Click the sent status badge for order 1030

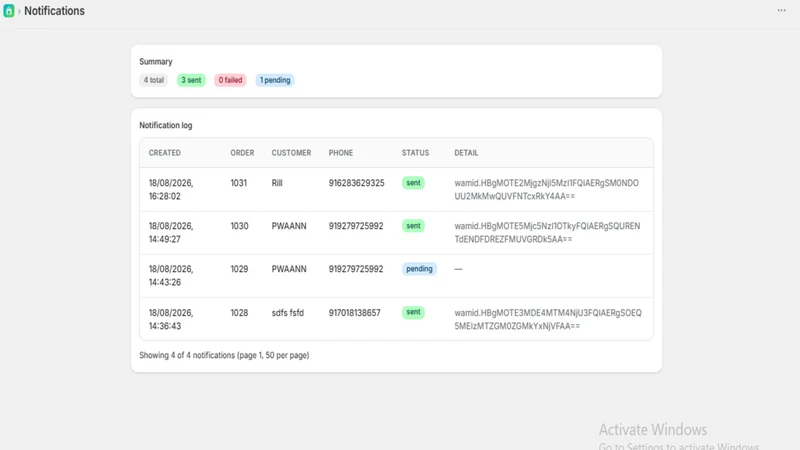(x=413, y=226)
